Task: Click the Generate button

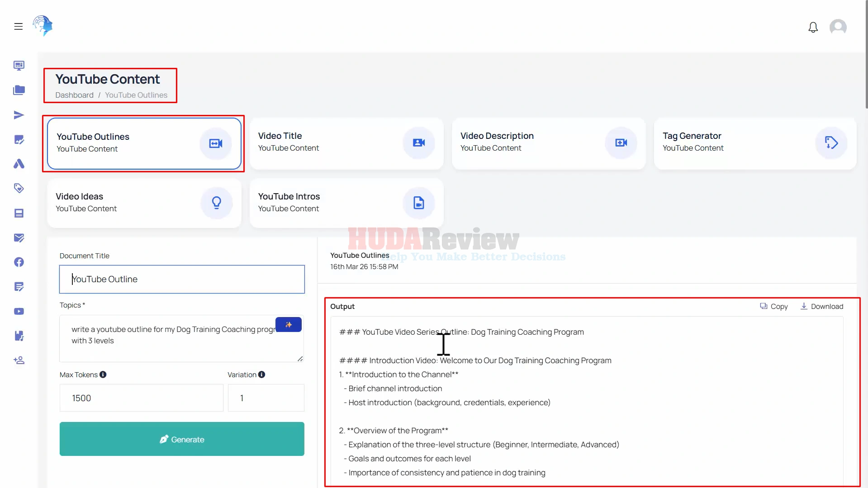Action: pyautogui.click(x=182, y=439)
